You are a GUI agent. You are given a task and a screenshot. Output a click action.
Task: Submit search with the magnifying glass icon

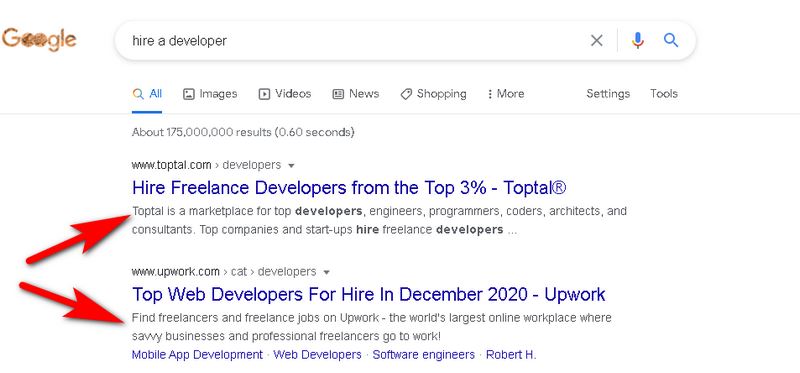pos(671,40)
